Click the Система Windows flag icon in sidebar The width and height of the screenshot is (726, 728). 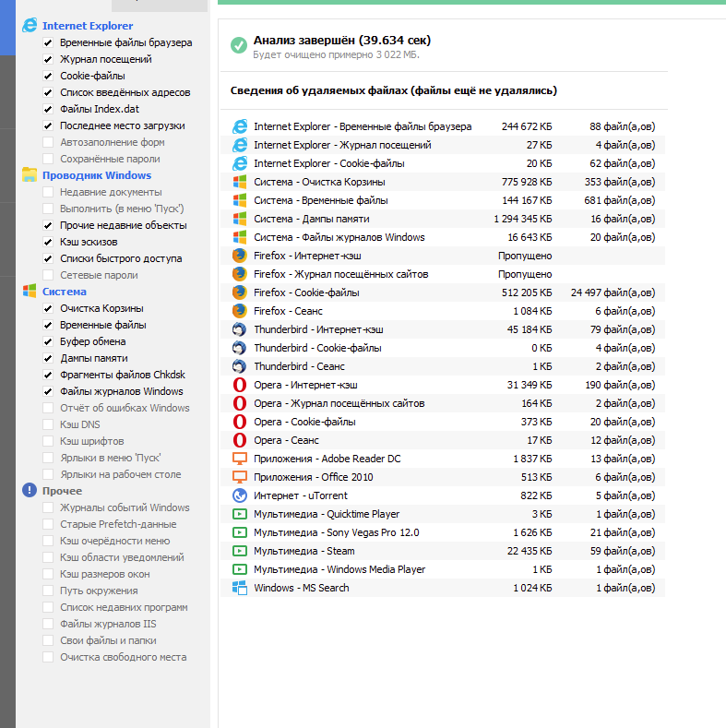(30, 291)
